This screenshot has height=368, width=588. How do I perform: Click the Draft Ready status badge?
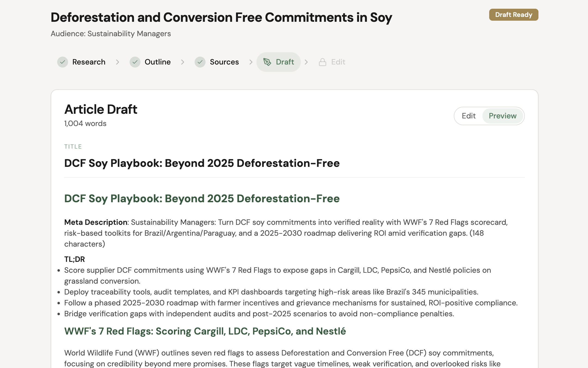click(x=513, y=15)
